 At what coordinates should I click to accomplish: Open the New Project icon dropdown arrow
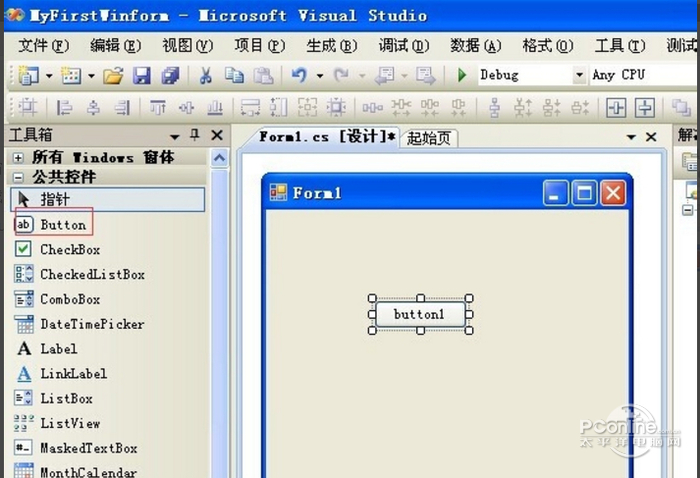49,76
